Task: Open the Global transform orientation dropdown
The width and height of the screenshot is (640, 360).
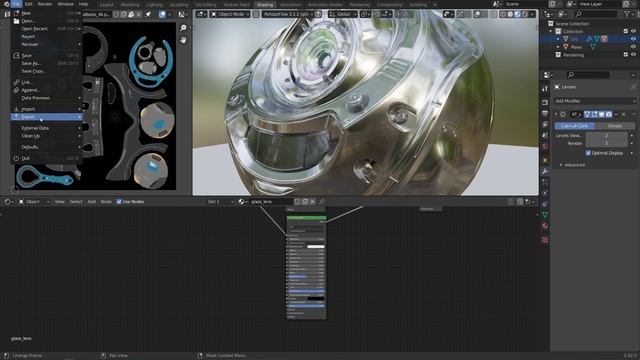Action: click(x=343, y=14)
